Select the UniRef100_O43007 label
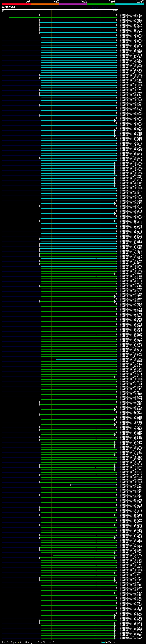Viewport: 146px width, 644px height. pos(131,467)
